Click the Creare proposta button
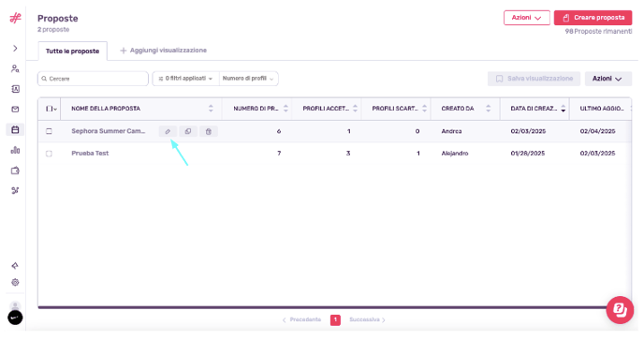 tap(593, 18)
